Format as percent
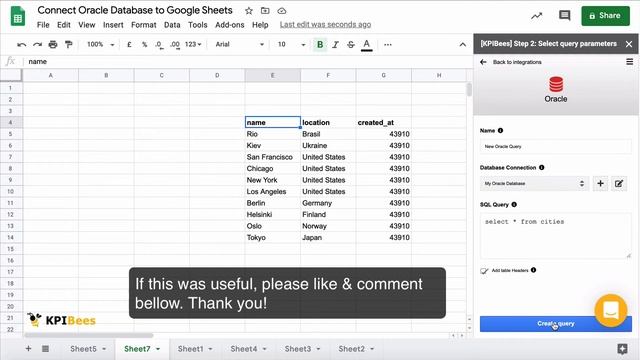Screen dimensions: 640x360 tap(144, 44)
